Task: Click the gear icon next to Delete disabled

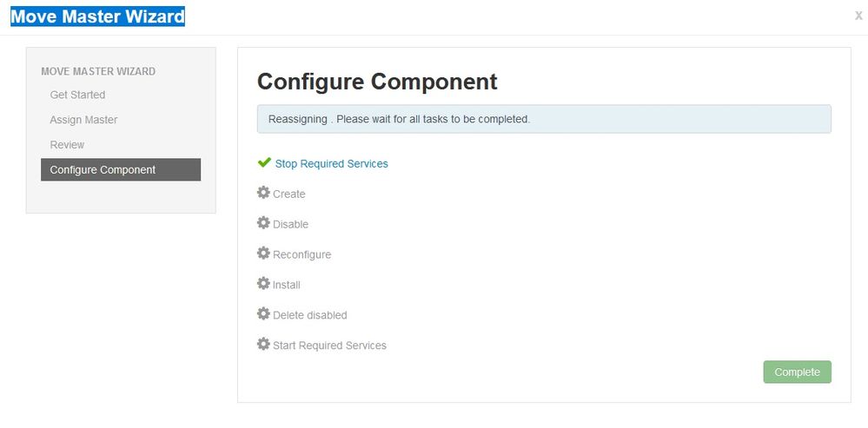Action: pyautogui.click(x=263, y=313)
